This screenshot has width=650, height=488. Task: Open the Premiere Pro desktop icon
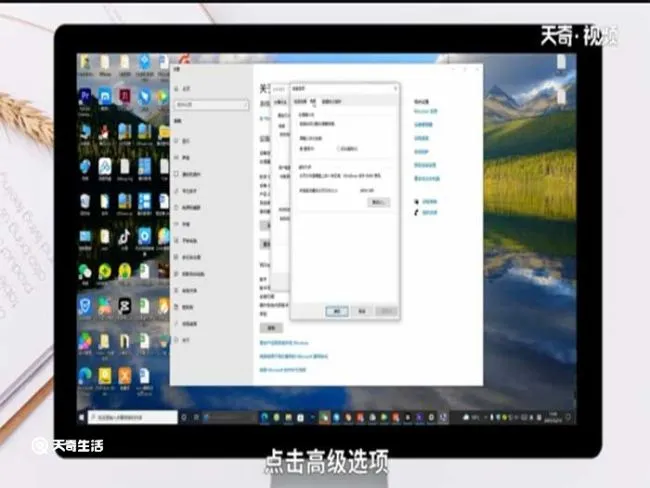85,97
